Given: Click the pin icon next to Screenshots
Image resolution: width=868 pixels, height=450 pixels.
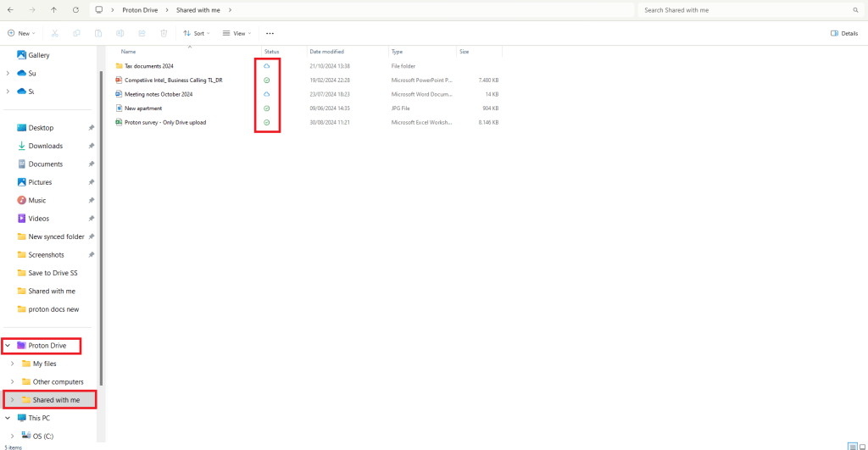Looking at the screenshot, I should tap(92, 254).
